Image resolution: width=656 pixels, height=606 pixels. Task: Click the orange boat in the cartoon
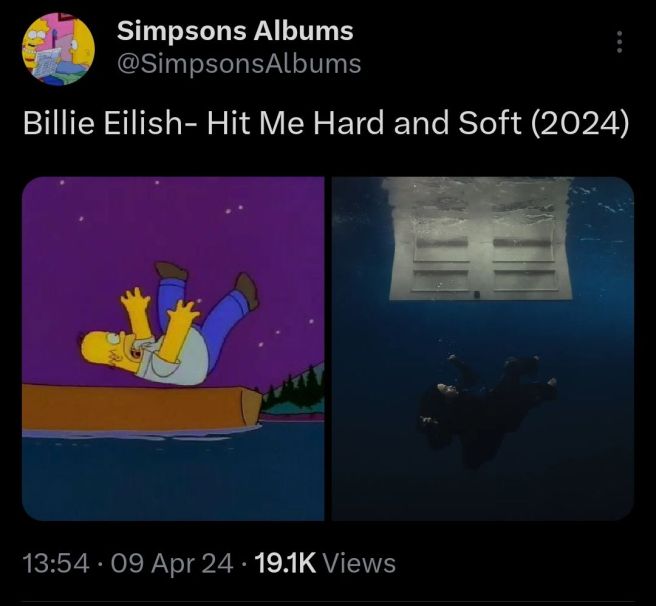pos(141,408)
